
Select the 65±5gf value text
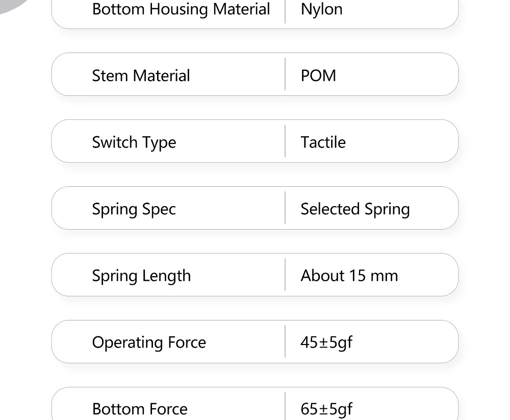(x=326, y=409)
